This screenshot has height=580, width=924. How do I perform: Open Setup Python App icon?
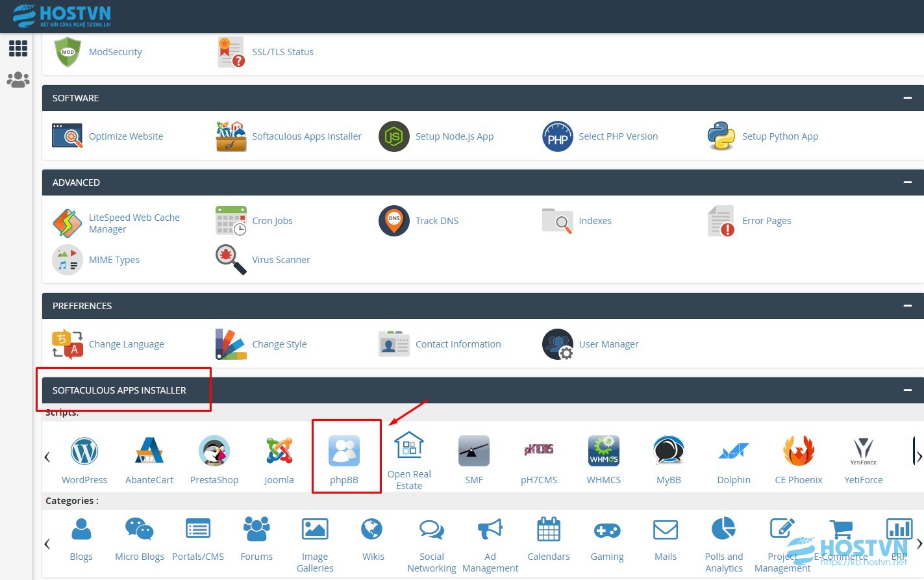point(721,136)
